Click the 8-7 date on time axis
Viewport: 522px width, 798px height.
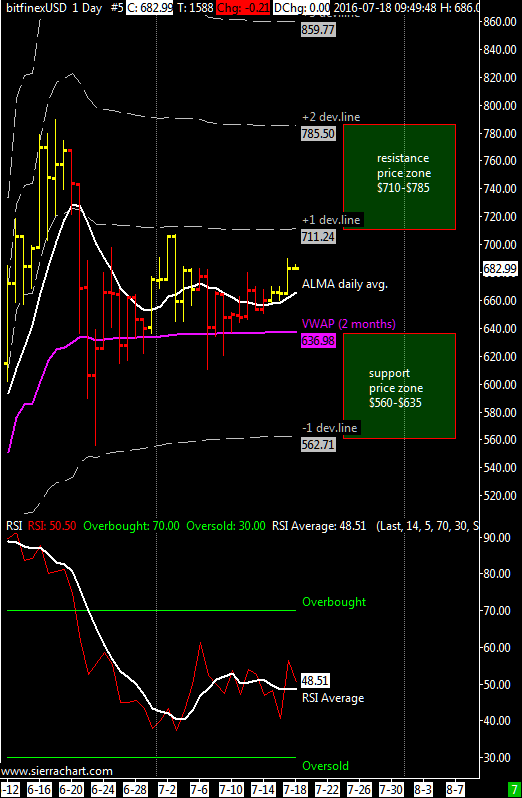point(455,788)
